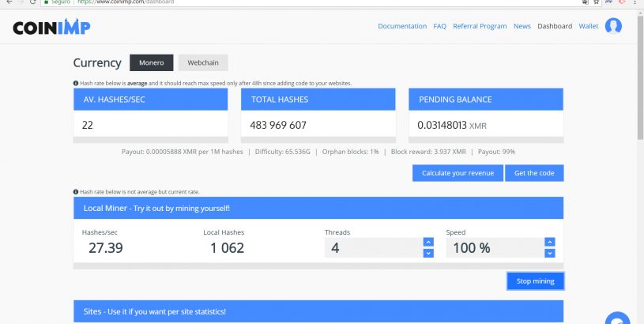Click the Block reward: 3.937 XMR text
The height and width of the screenshot is (324, 644).
[x=428, y=152]
